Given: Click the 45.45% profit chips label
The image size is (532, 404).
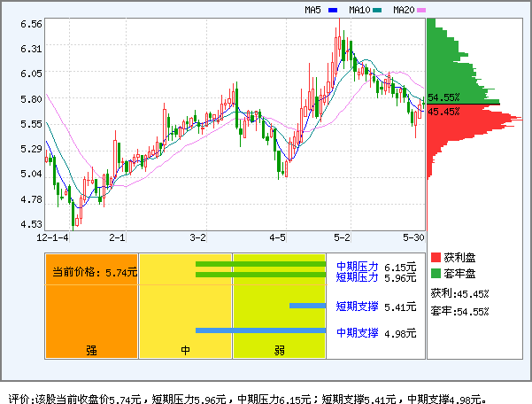Looking at the screenshot, I should click(443, 112).
